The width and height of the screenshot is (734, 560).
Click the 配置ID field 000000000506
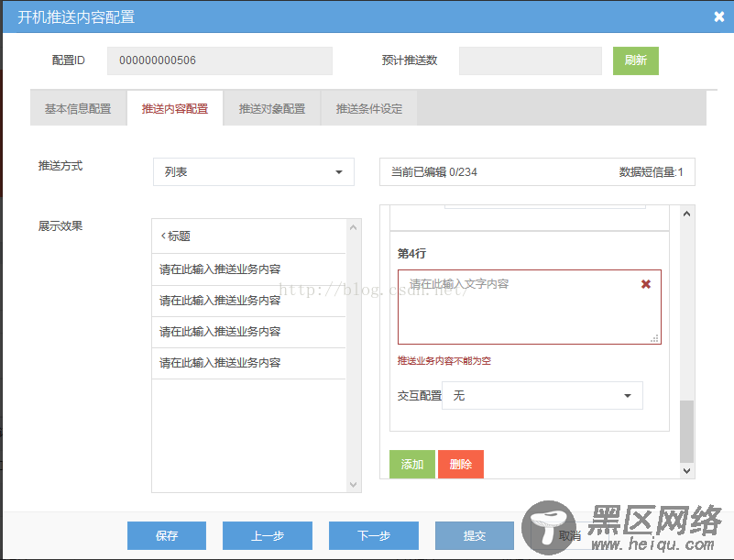coord(220,60)
